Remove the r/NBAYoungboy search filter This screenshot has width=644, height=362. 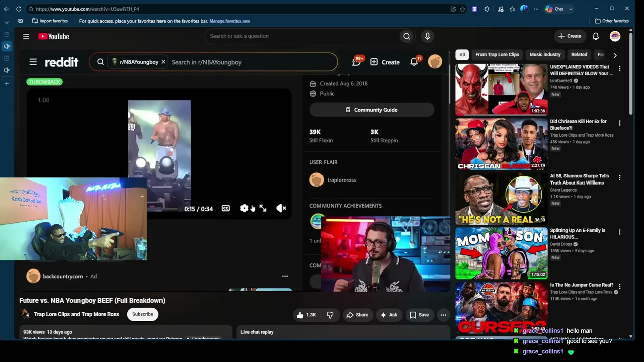click(163, 62)
